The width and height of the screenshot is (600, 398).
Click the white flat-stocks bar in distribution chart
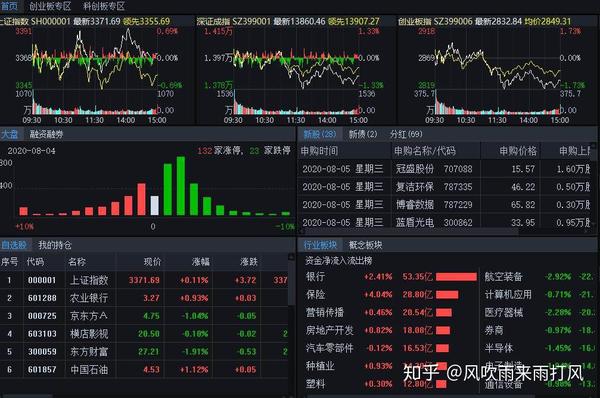pyautogui.click(x=155, y=206)
